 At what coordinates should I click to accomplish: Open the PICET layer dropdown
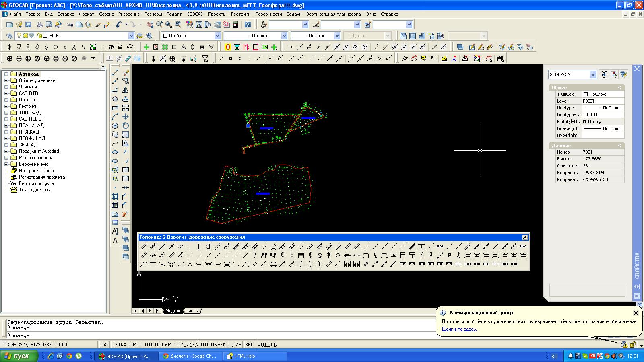click(131, 36)
